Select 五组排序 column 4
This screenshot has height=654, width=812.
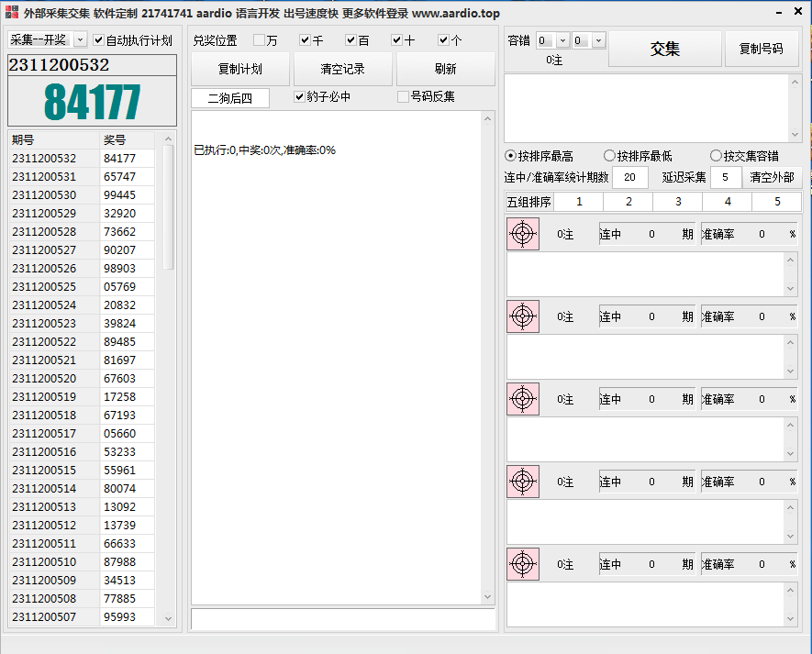(728, 202)
